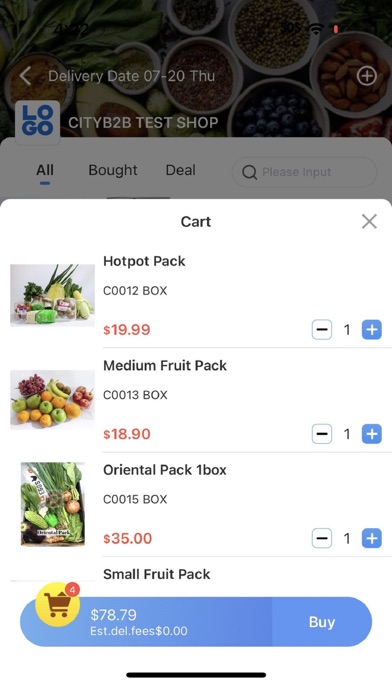The image size is (392, 696).
Task: Tap the circled plus icon at top right
Action: [367, 76]
